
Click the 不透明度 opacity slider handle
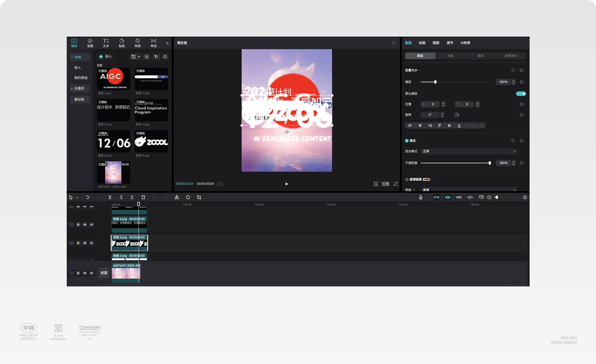point(490,163)
